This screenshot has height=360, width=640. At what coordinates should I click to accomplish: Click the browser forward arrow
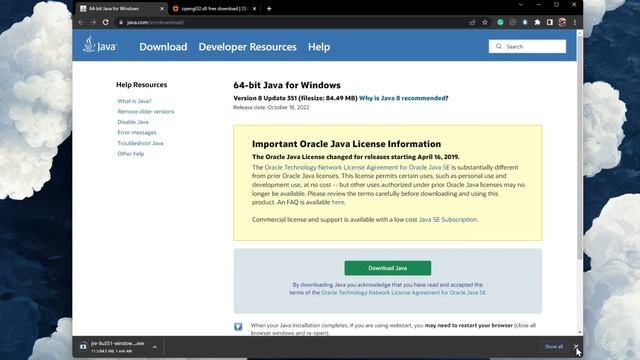(x=93, y=22)
